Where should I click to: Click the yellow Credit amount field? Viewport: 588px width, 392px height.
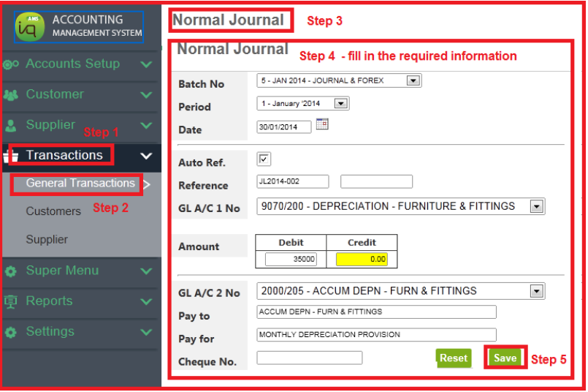362,259
